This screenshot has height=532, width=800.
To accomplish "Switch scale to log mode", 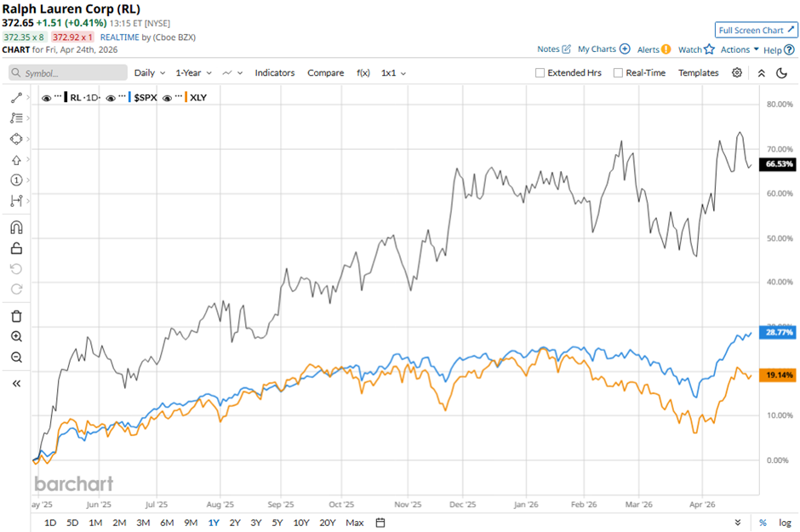I will (785, 523).
